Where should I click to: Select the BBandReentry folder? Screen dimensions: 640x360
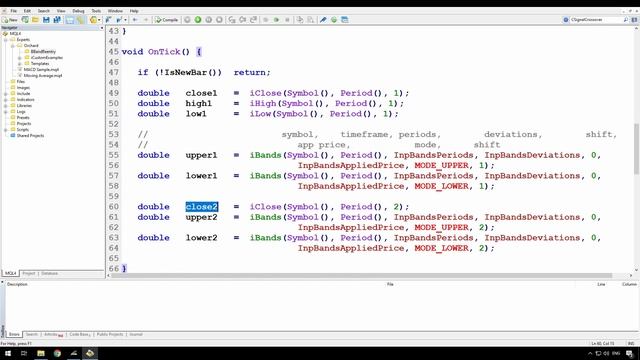pos(43,51)
